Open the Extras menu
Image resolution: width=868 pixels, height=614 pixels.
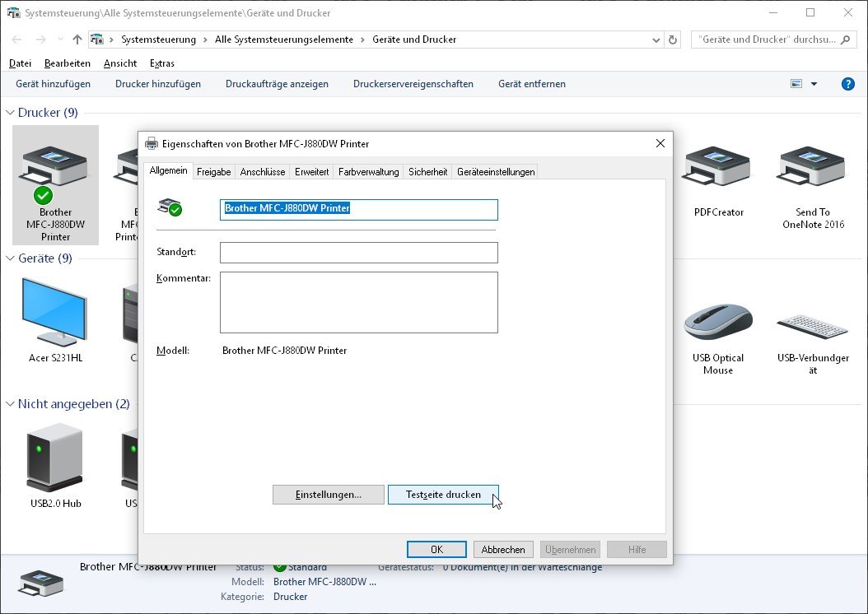[x=161, y=63]
